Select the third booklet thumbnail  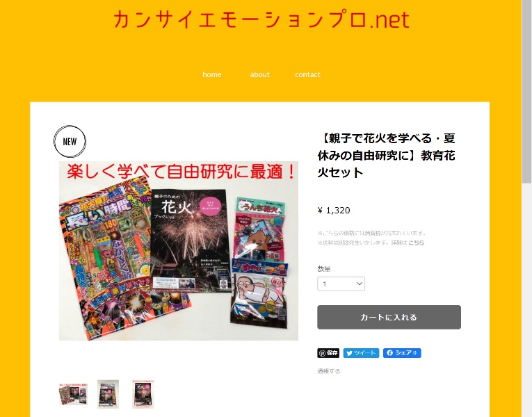point(143,394)
